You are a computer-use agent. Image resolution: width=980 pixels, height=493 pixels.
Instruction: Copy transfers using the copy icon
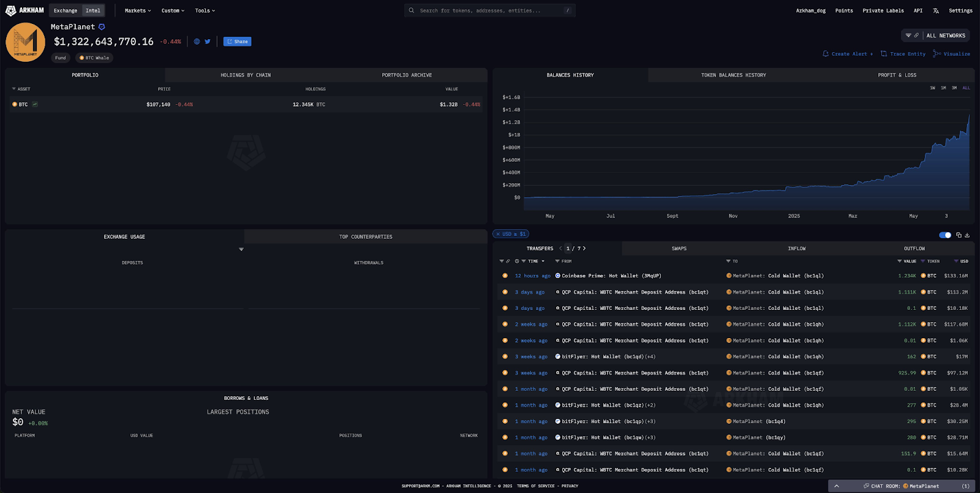959,235
